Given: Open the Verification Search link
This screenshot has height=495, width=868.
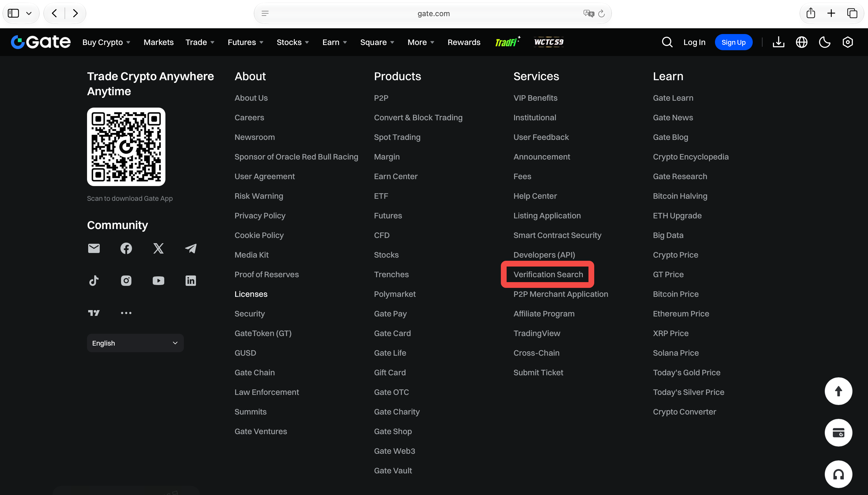Looking at the screenshot, I should coord(548,274).
